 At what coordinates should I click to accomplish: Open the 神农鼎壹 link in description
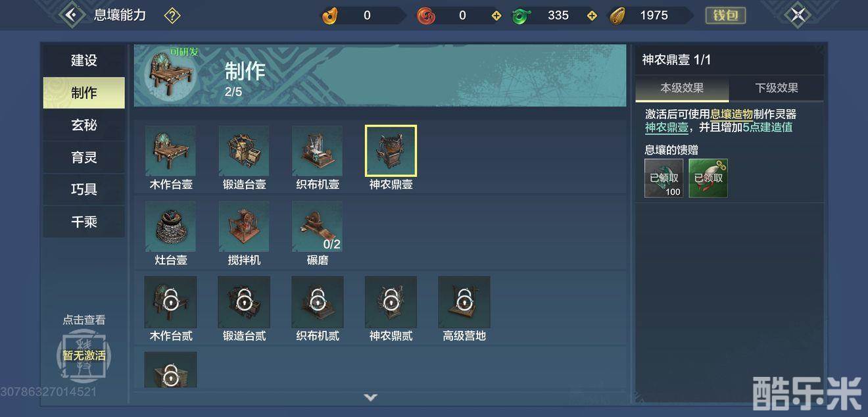[x=667, y=128]
